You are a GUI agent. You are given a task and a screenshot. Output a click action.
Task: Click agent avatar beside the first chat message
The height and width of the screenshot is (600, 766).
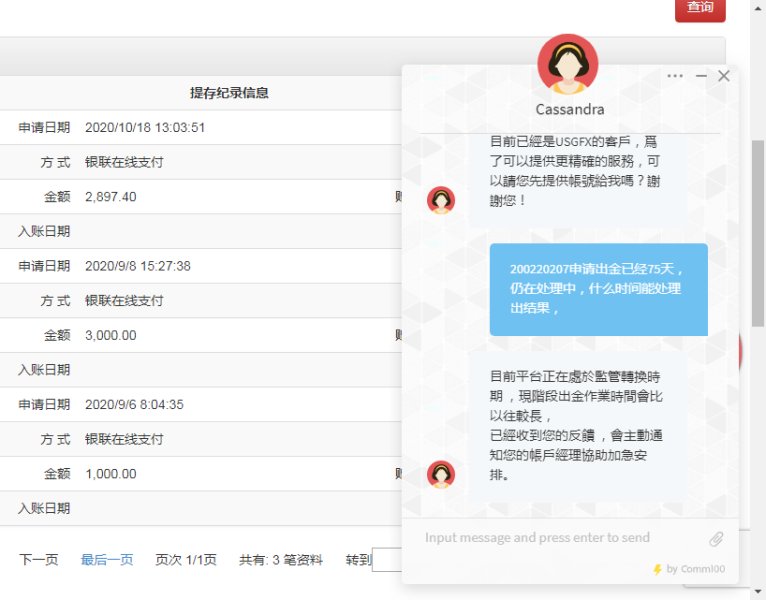point(440,200)
